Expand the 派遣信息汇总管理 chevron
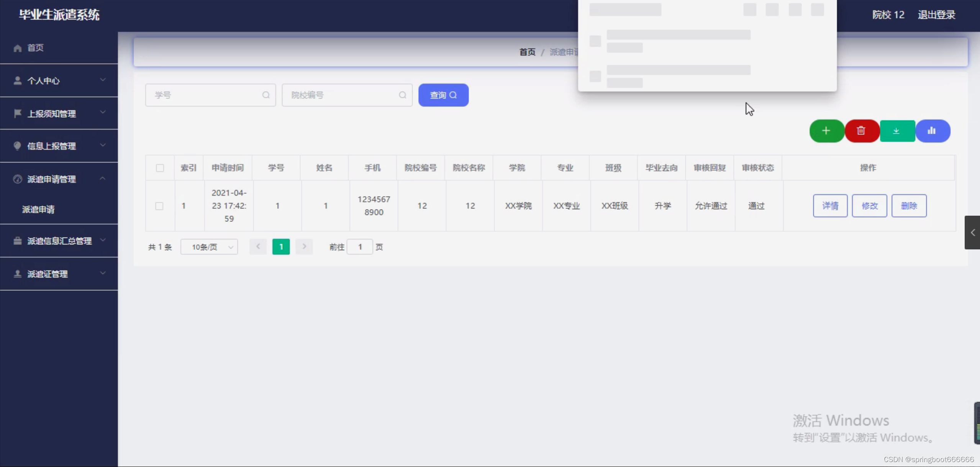Image resolution: width=980 pixels, height=467 pixels. pyautogui.click(x=103, y=240)
